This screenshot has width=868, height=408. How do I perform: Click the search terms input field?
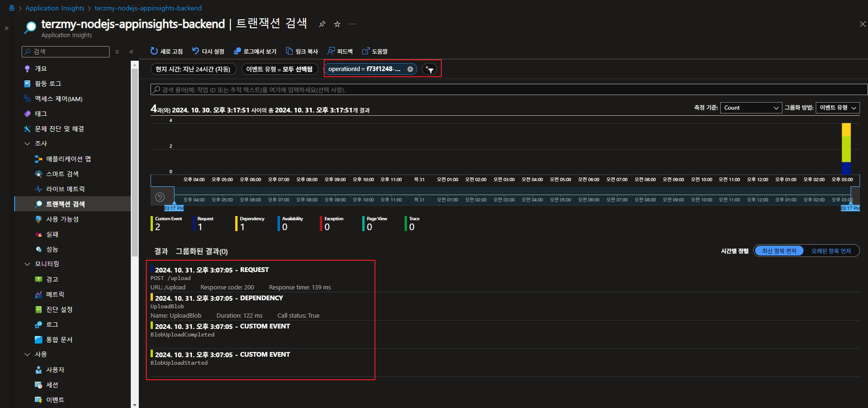pos(509,89)
